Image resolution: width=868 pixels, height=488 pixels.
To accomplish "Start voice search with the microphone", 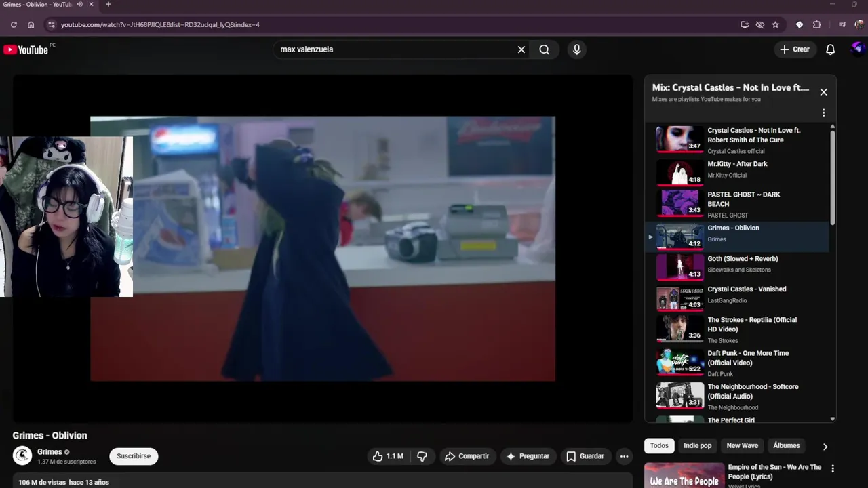I will pos(576,49).
